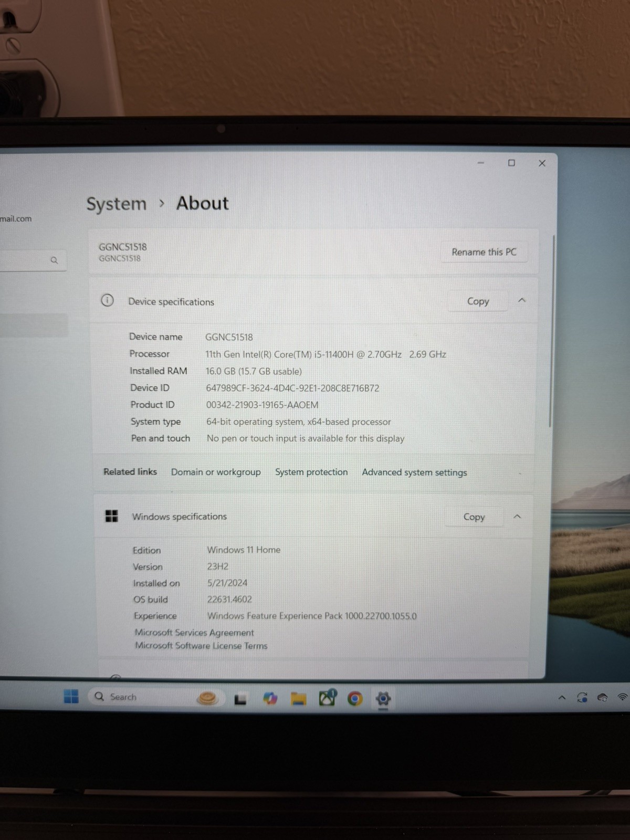
Task: Open Microsoft Software License Terms link
Action: pyautogui.click(x=201, y=646)
